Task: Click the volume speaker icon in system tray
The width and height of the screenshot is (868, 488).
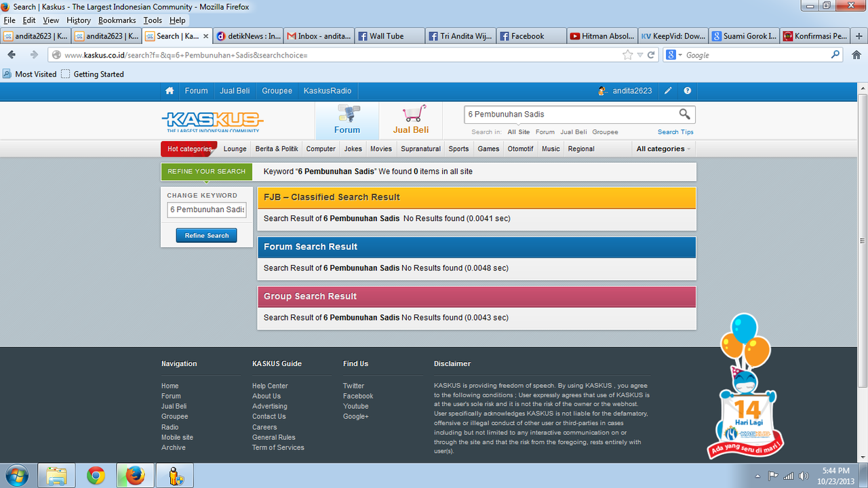Action: coord(804,476)
